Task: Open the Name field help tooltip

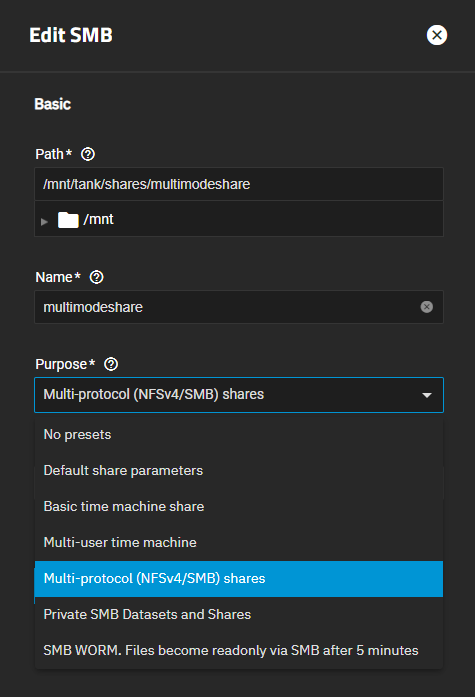Action: tap(96, 277)
